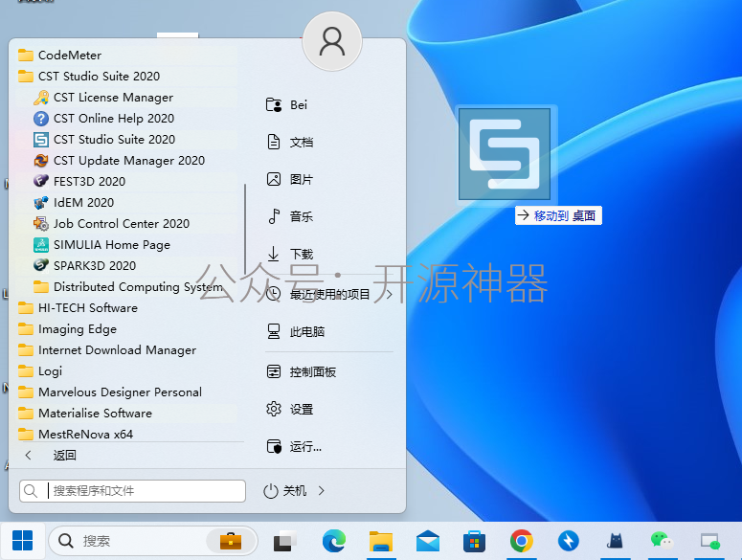Go back with 返回 button
Screen dimensions: 742x560
click(51, 455)
